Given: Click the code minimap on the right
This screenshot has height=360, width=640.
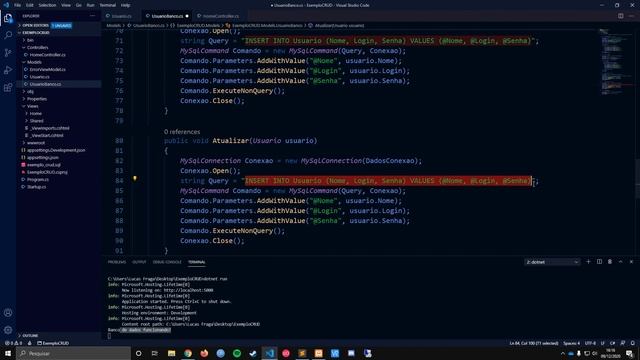Looking at the screenshot, I should [x=616, y=61].
